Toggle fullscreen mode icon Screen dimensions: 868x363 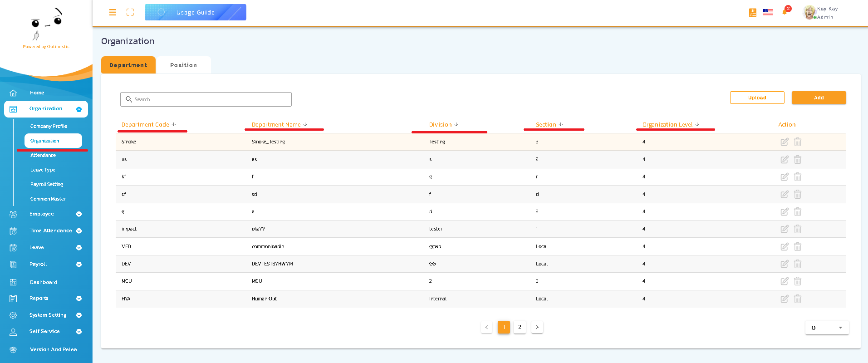[x=130, y=12]
